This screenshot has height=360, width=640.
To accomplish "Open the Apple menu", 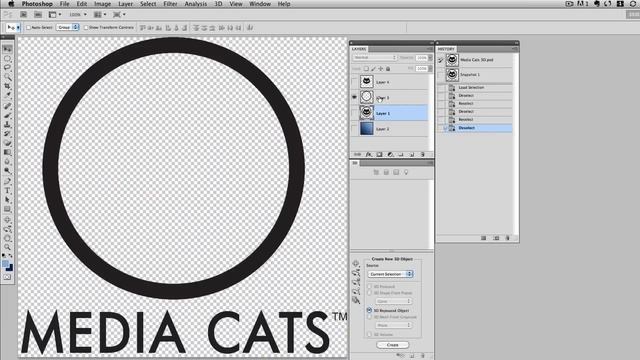I will point(11,4).
